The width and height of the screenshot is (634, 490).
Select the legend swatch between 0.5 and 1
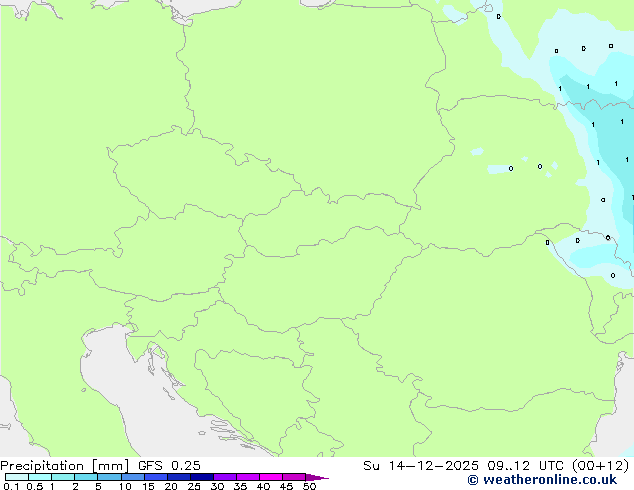[40, 477]
